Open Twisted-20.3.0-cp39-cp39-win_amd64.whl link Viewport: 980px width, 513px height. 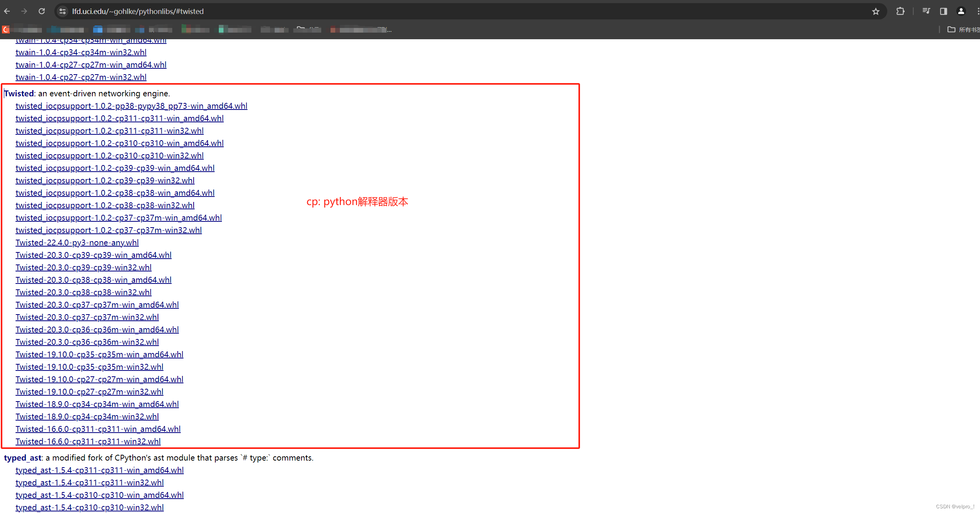[x=93, y=255]
